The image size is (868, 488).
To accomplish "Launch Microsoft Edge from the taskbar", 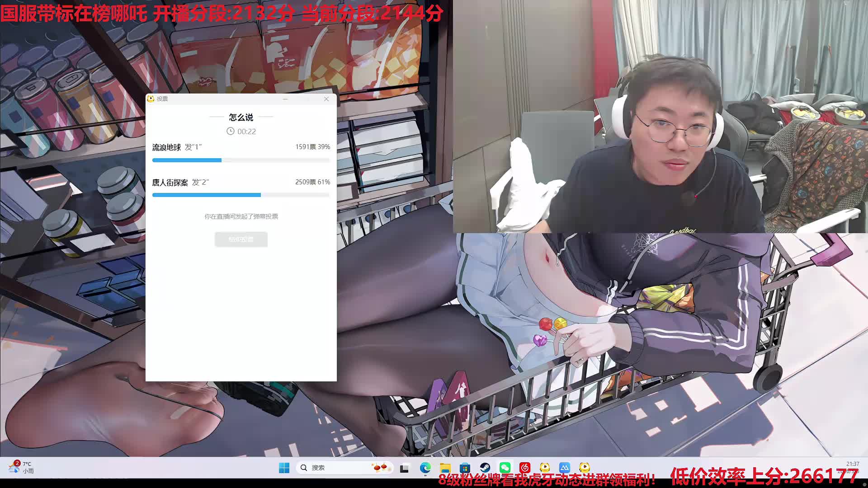I will [x=425, y=468].
